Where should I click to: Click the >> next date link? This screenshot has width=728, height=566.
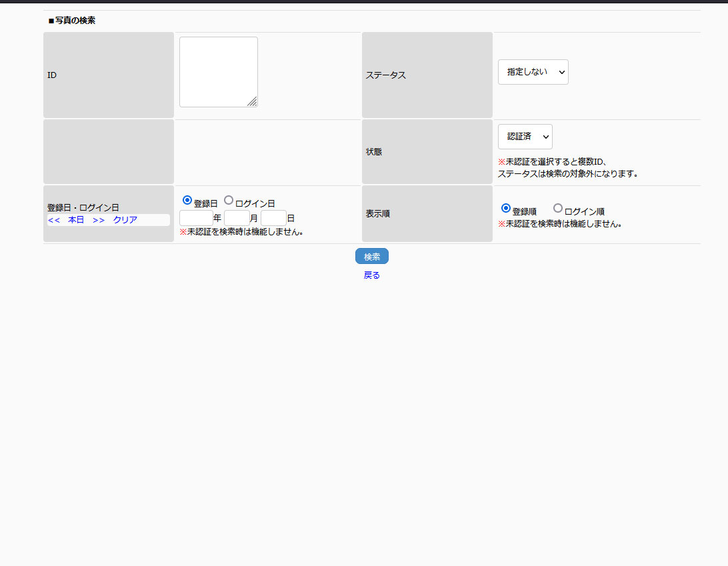click(99, 220)
